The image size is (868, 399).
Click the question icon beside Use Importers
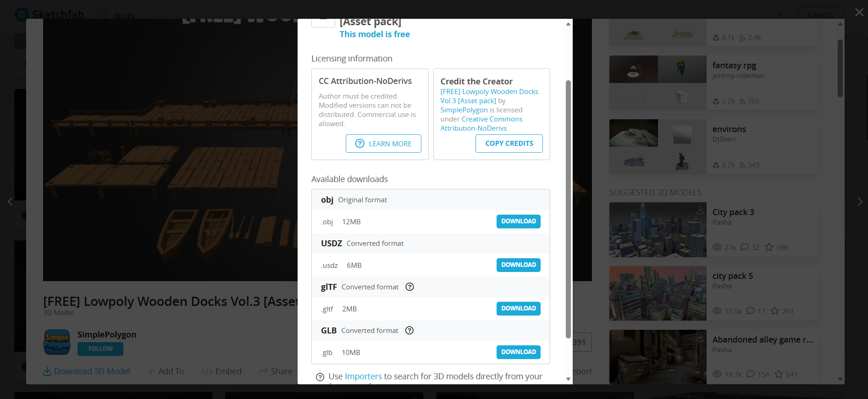(320, 377)
